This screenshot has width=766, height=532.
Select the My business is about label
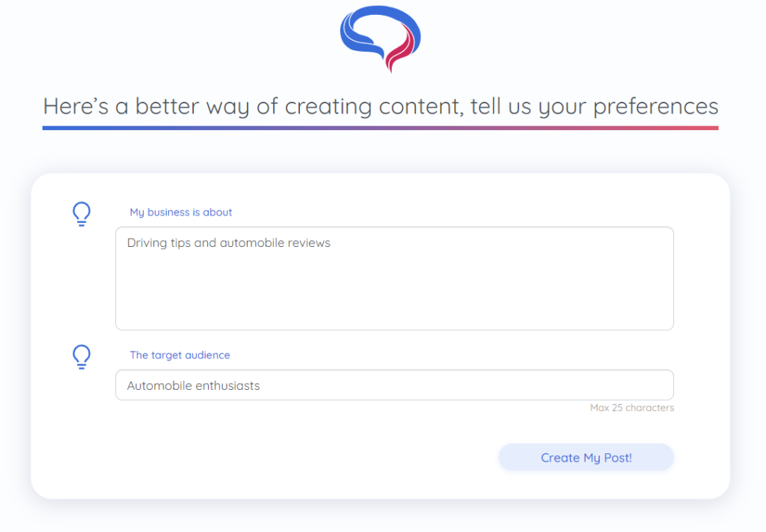(181, 212)
